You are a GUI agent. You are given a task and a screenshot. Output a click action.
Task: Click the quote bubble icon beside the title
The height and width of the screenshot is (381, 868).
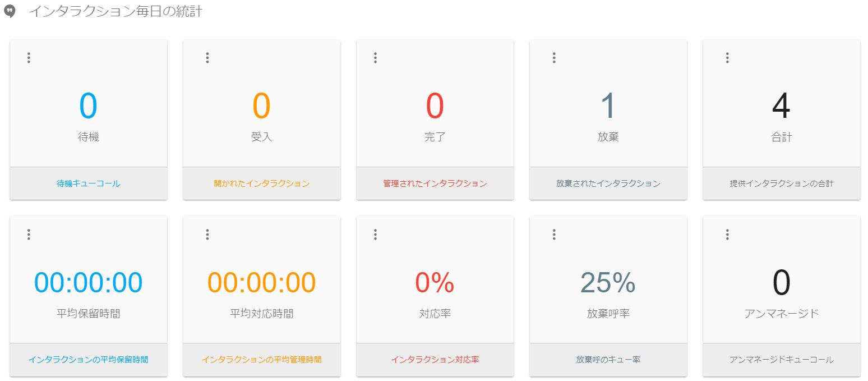point(10,12)
